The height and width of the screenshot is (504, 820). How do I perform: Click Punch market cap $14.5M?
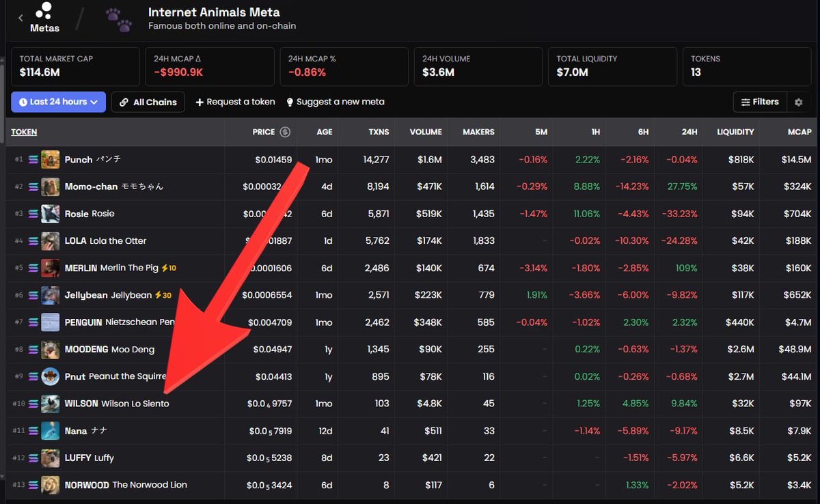click(796, 159)
